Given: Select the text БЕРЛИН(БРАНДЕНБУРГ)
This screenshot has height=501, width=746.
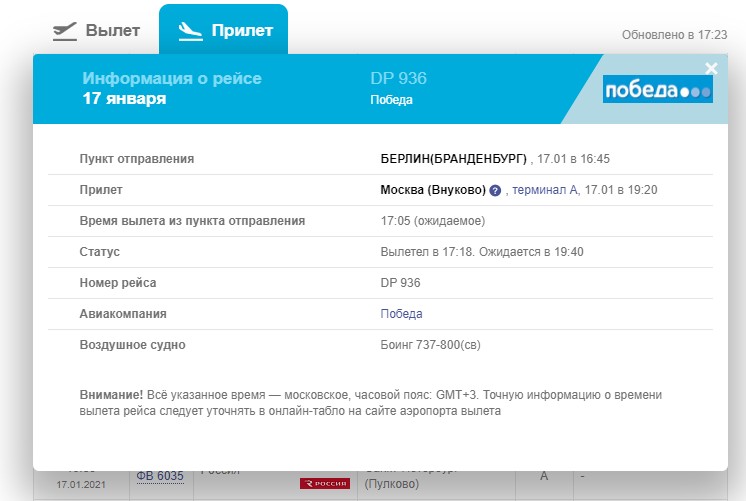Looking at the screenshot, I should click(453, 159).
